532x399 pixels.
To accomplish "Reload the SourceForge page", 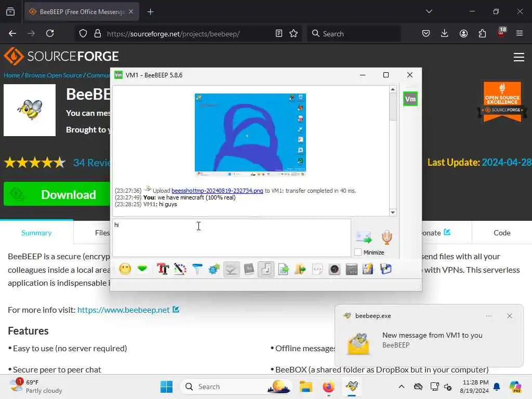I will [x=50, y=34].
